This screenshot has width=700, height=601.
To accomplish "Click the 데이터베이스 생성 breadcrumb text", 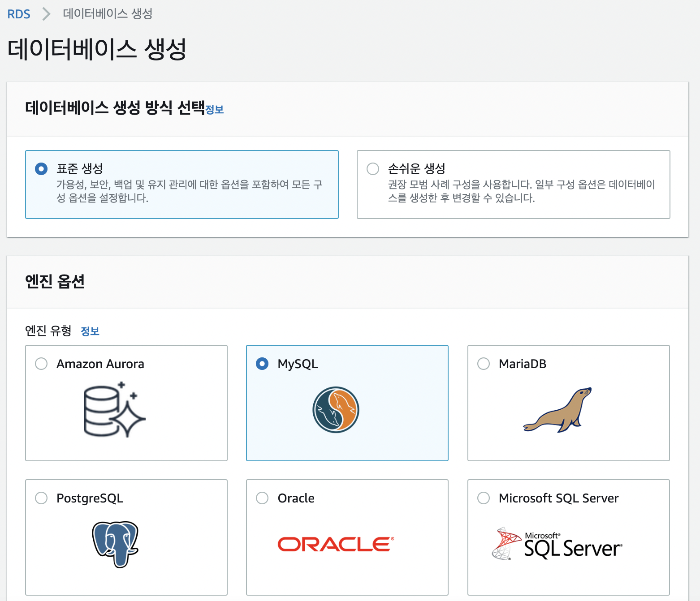I will click(x=108, y=14).
